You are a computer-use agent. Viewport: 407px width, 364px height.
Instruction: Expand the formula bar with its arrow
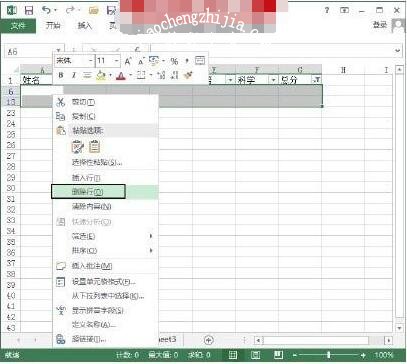(x=397, y=51)
